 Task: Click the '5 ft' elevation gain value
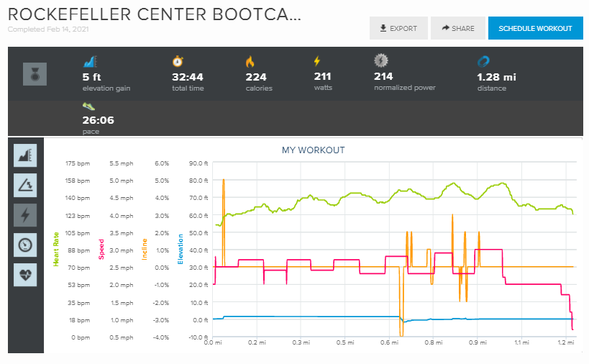[91, 77]
